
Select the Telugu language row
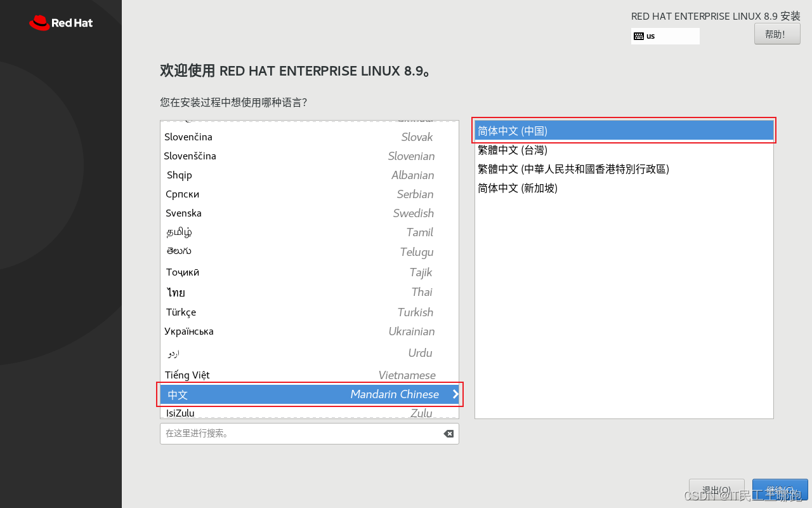pyautogui.click(x=309, y=252)
